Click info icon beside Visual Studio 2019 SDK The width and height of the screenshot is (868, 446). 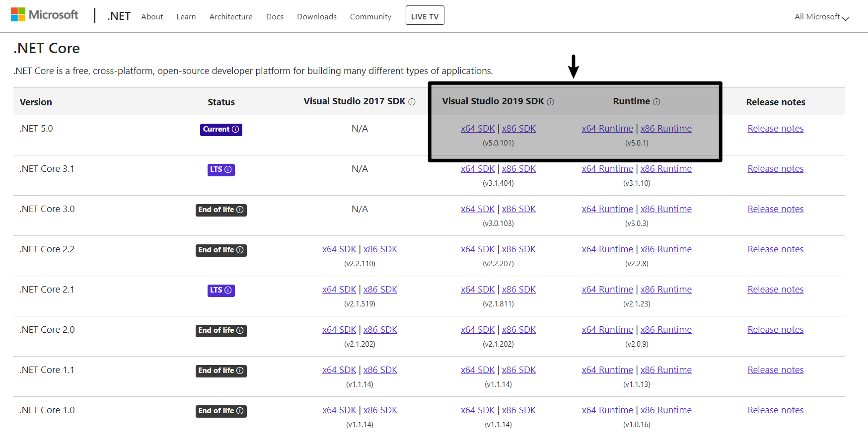[x=550, y=102]
